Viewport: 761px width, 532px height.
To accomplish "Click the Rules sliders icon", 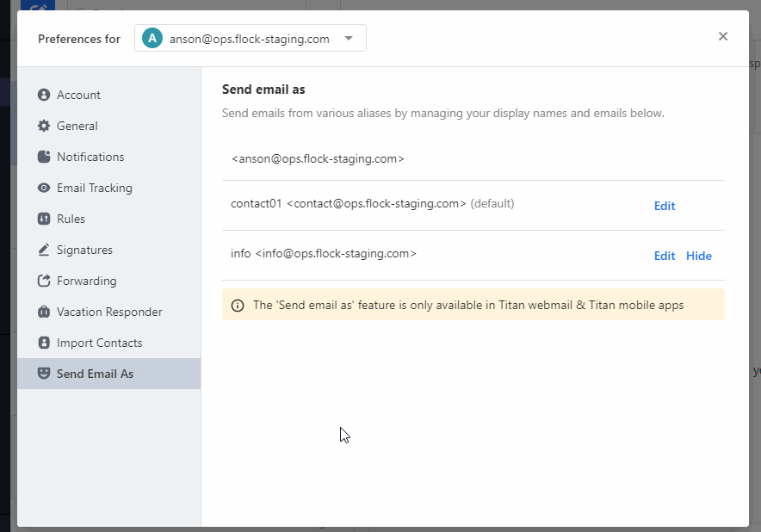I will coord(44,219).
